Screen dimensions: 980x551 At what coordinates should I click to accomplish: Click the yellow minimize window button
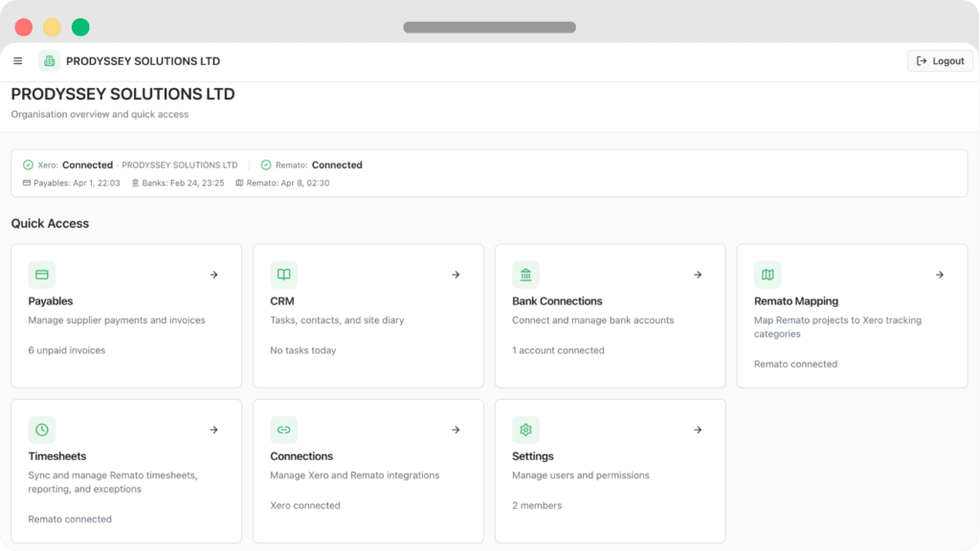coord(52,28)
